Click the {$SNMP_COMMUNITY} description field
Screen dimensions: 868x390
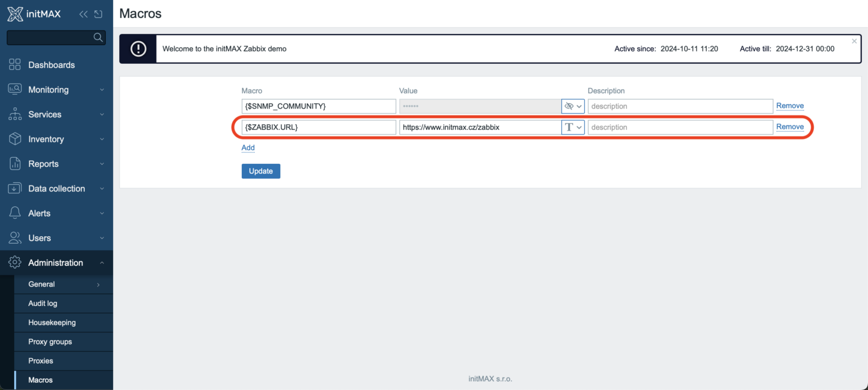[x=680, y=106]
